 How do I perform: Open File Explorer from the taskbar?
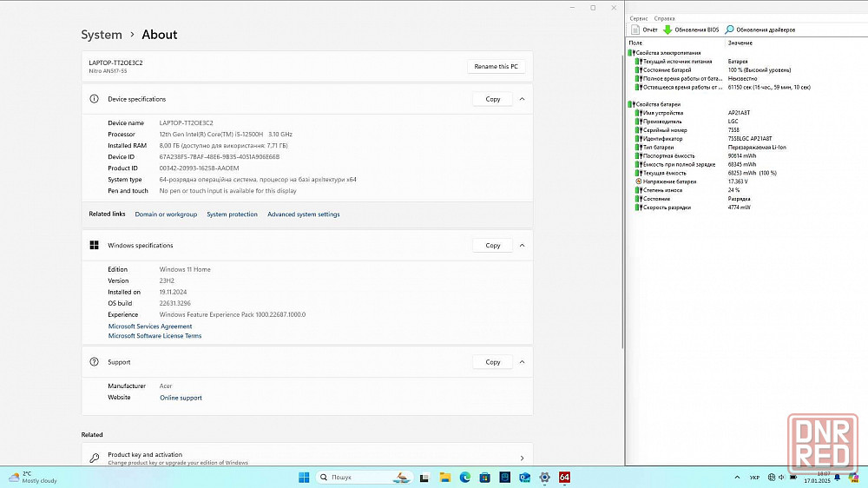tap(445, 478)
